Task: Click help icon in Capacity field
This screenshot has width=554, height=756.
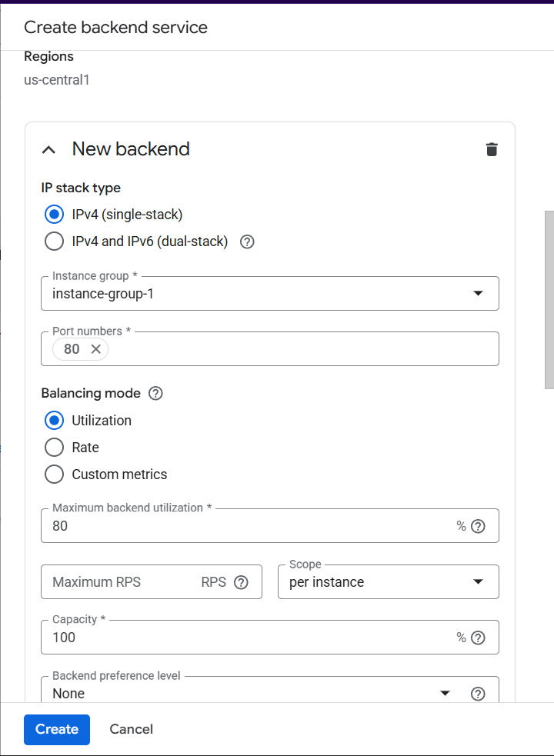Action: (x=478, y=638)
